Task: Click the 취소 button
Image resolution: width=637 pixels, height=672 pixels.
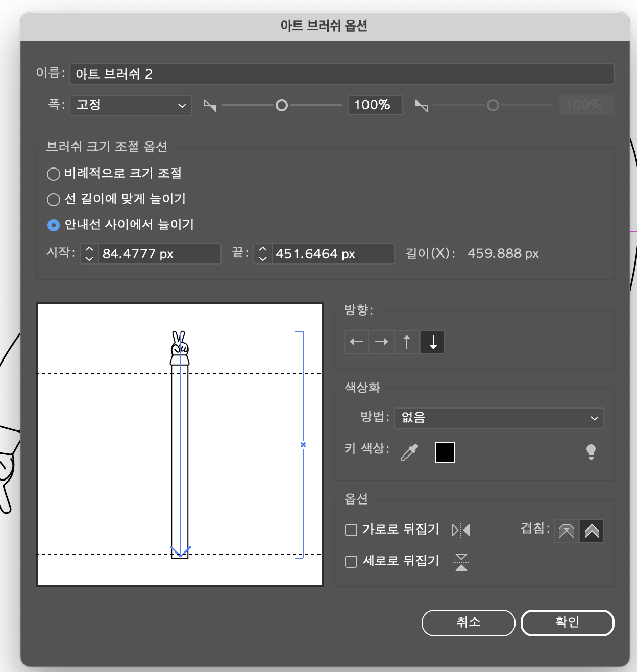Action: (x=468, y=622)
